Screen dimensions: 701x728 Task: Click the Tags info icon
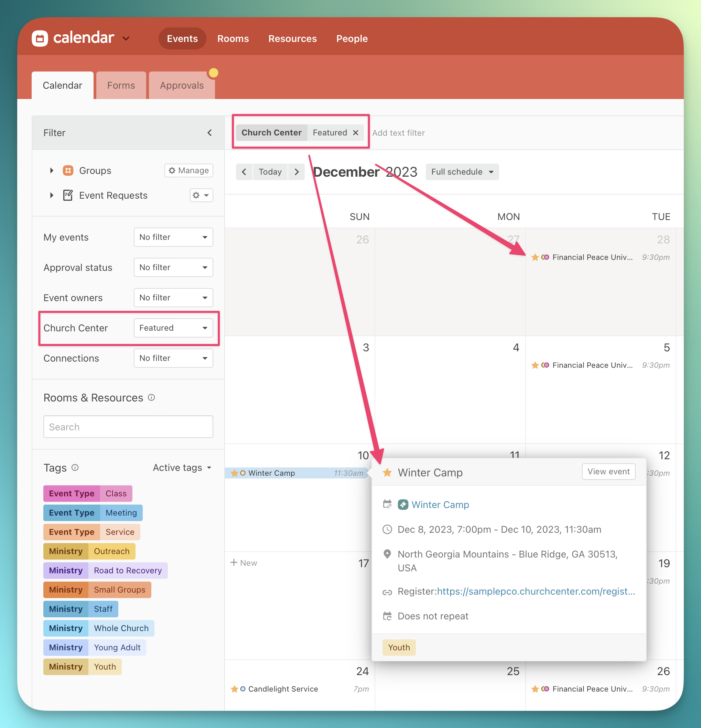pyautogui.click(x=75, y=467)
